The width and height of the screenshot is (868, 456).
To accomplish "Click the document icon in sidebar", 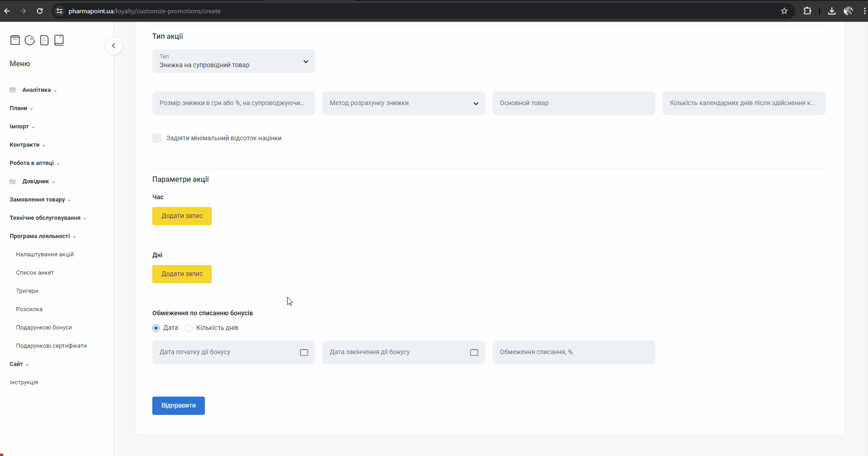I will point(44,40).
